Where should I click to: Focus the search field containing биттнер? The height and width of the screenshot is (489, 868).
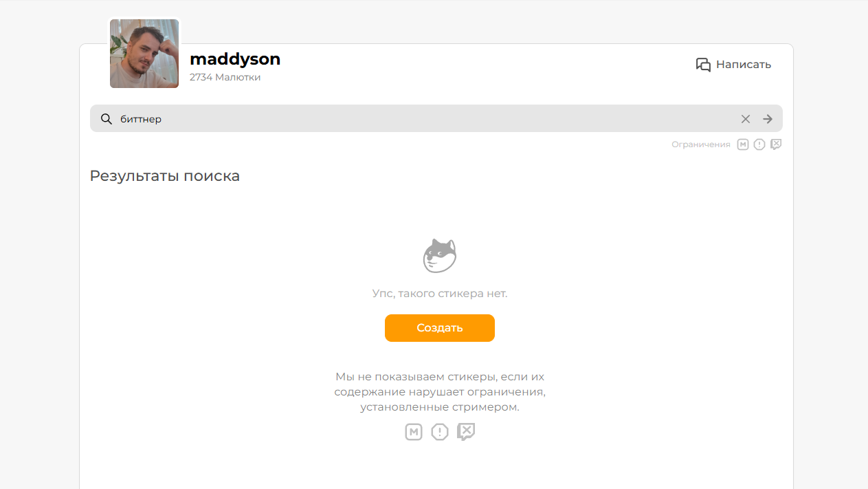(426, 119)
